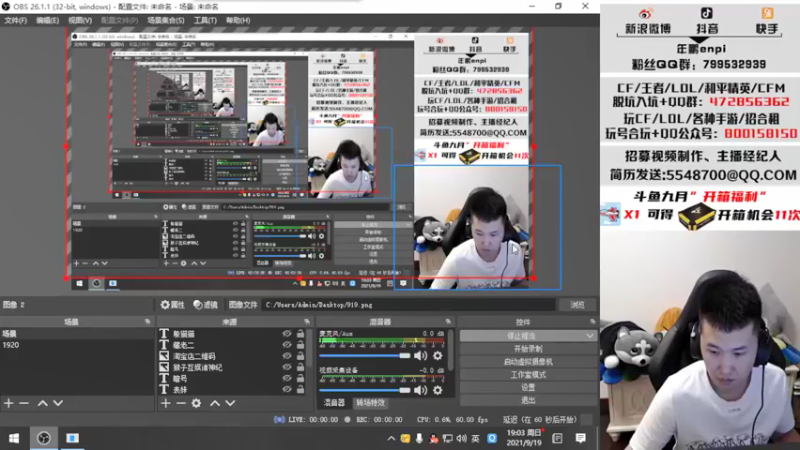Click the 退出 exit button
Image resolution: width=800 pixels, height=450 pixels.
(528, 400)
